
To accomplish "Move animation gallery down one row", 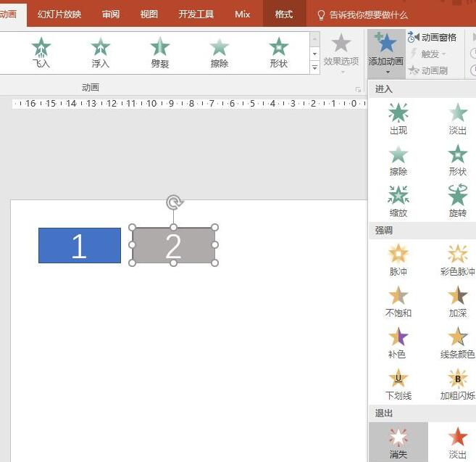I will tap(314, 54).
